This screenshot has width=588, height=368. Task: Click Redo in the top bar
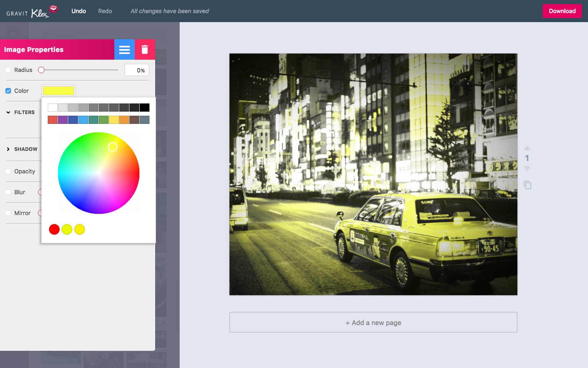[x=105, y=11]
